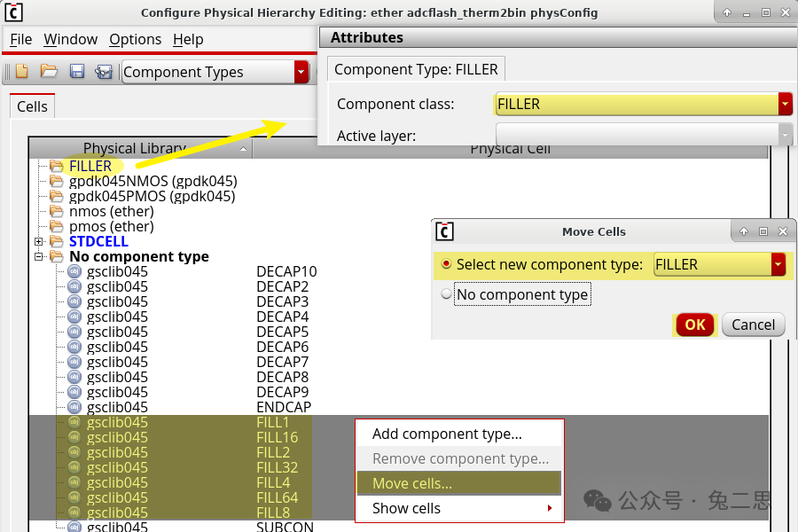Viewport: 798px width, 532px height.
Task: Open the Component class dropdown in Attributes
Action: pyautogui.click(x=784, y=104)
